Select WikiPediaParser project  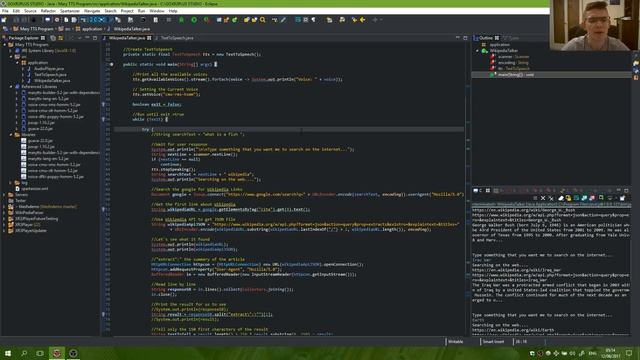[29, 213]
